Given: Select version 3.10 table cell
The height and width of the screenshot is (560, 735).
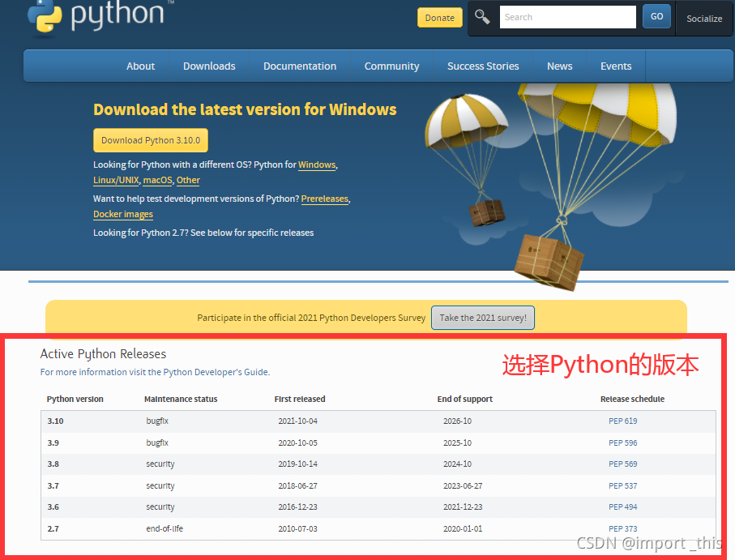Looking at the screenshot, I should point(55,421).
